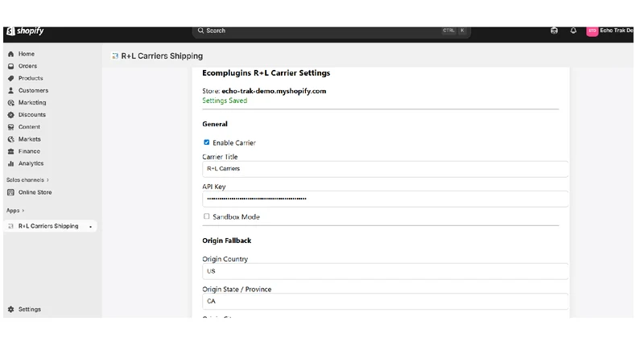Screen dimensions: 644x362
Task: Open the Sidekick assistant icon in the top bar
Action: click(554, 31)
